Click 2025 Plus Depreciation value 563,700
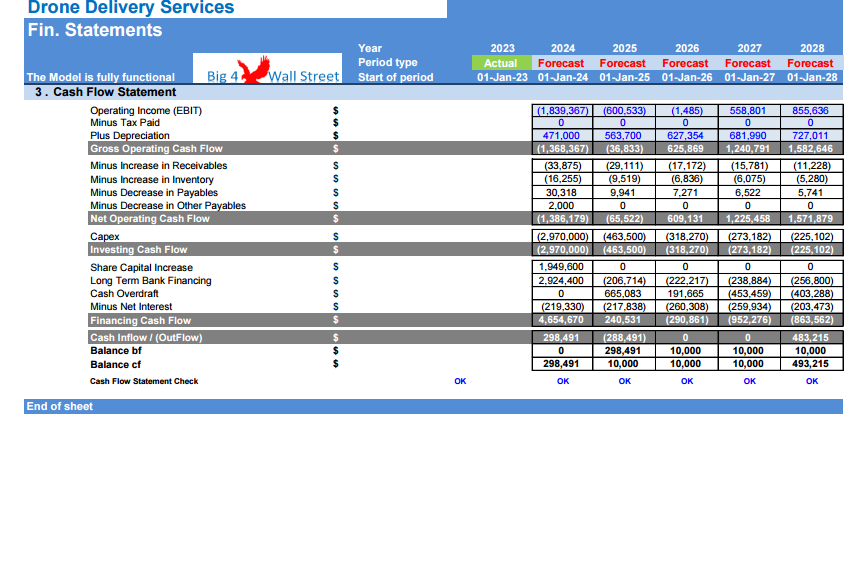Screen dimensions: 859x583 [623, 135]
